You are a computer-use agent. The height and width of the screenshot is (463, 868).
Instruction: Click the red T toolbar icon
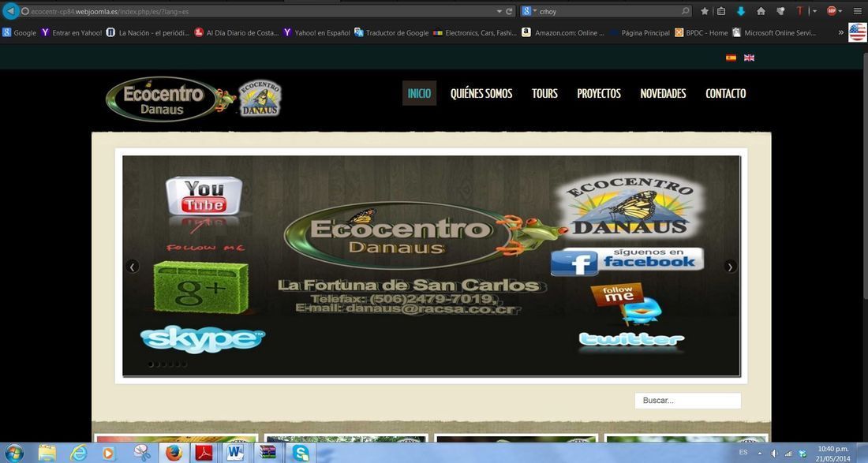[799, 11]
